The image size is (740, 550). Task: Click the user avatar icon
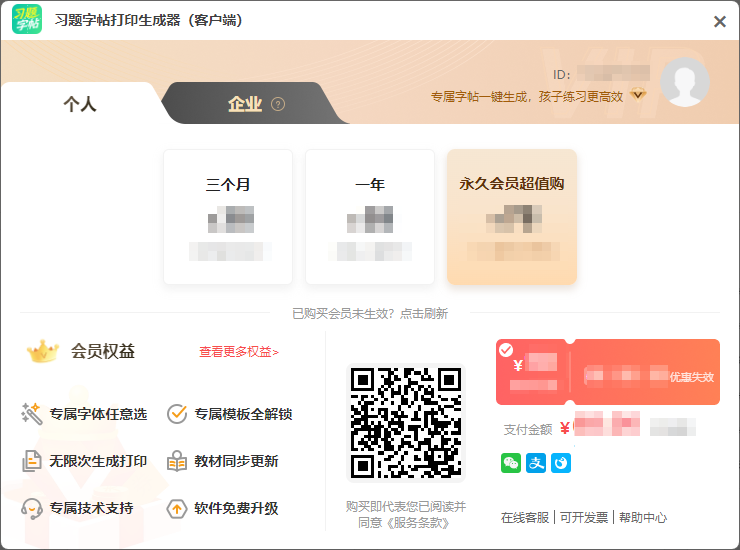pos(684,82)
